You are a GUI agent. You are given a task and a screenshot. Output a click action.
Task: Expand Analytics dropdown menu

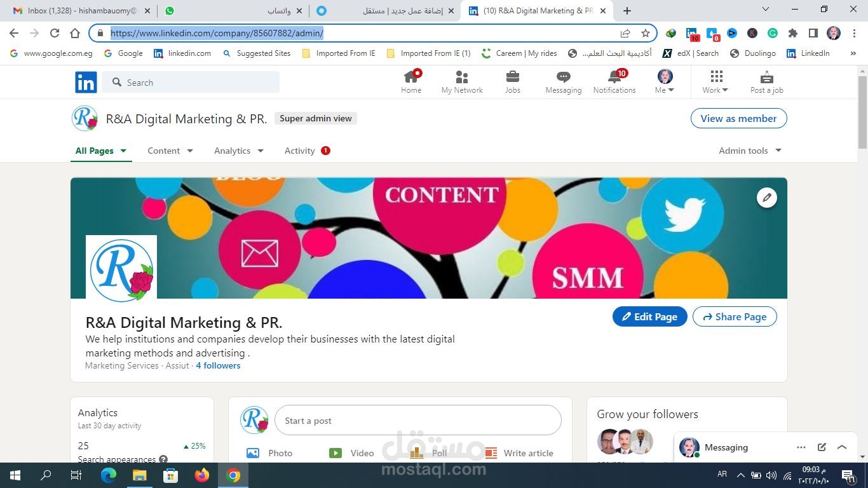pyautogui.click(x=239, y=151)
